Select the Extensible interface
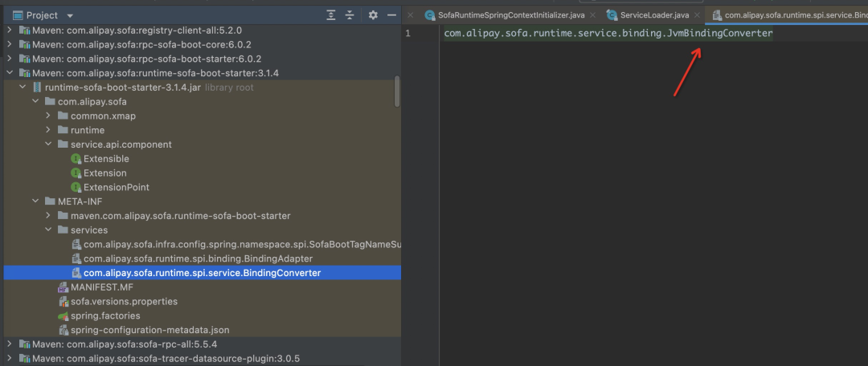Screen dimensions: 868x366 coord(106,159)
